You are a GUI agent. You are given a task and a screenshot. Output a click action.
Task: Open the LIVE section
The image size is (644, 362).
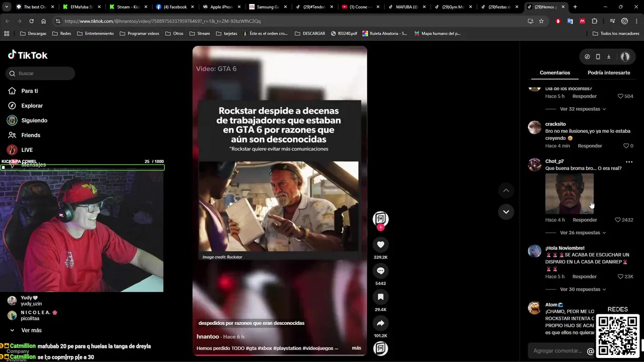coord(27,150)
